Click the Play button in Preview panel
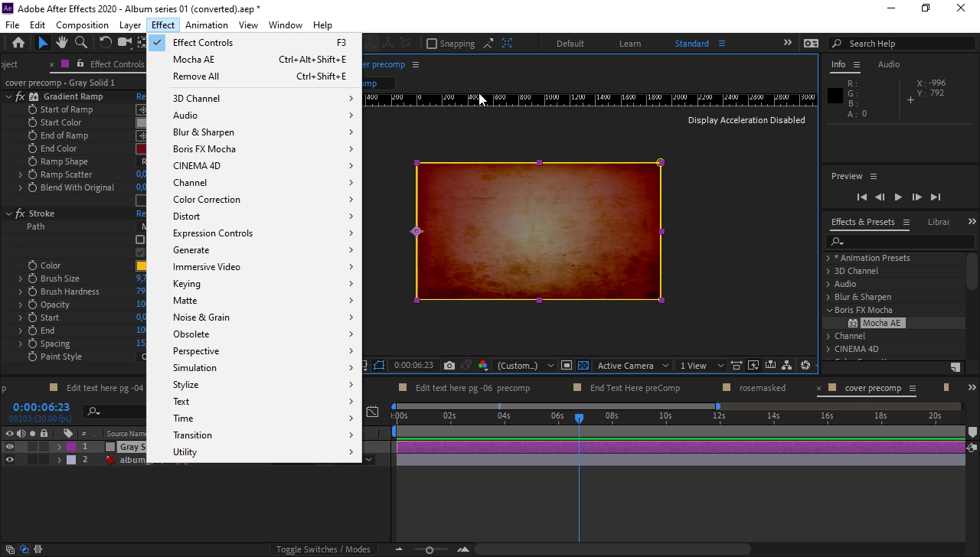The image size is (980, 557). click(x=898, y=197)
